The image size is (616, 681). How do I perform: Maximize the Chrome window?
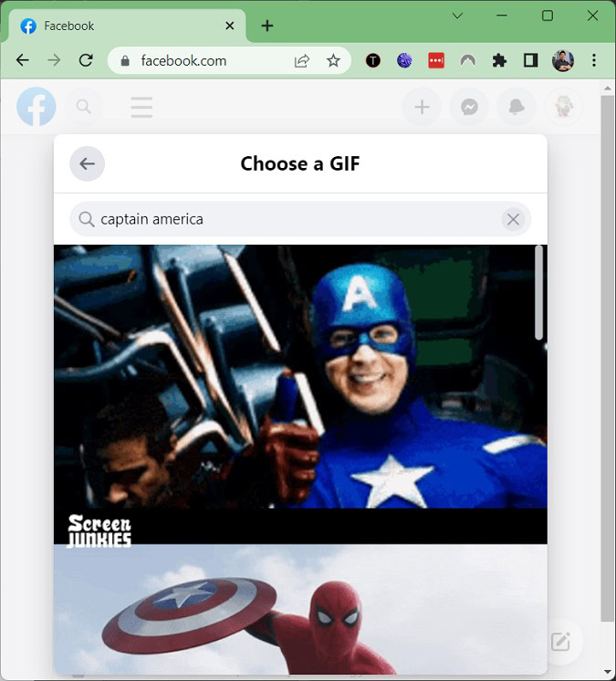[548, 16]
